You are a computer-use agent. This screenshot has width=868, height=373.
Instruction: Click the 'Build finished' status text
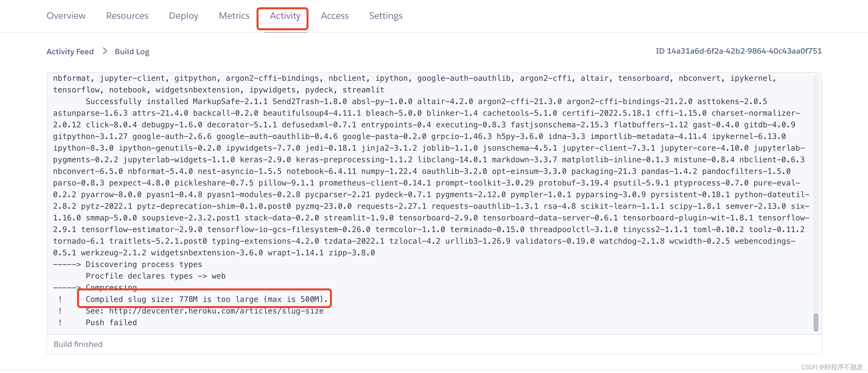click(78, 344)
